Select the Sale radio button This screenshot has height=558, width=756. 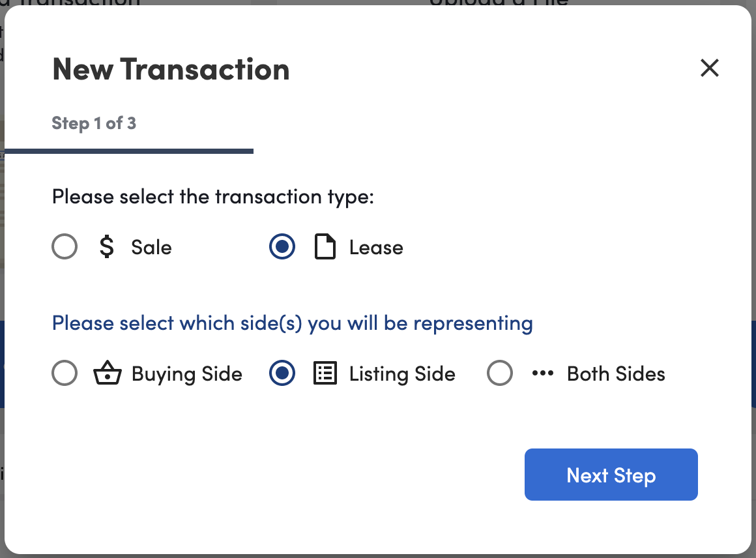[65, 246]
